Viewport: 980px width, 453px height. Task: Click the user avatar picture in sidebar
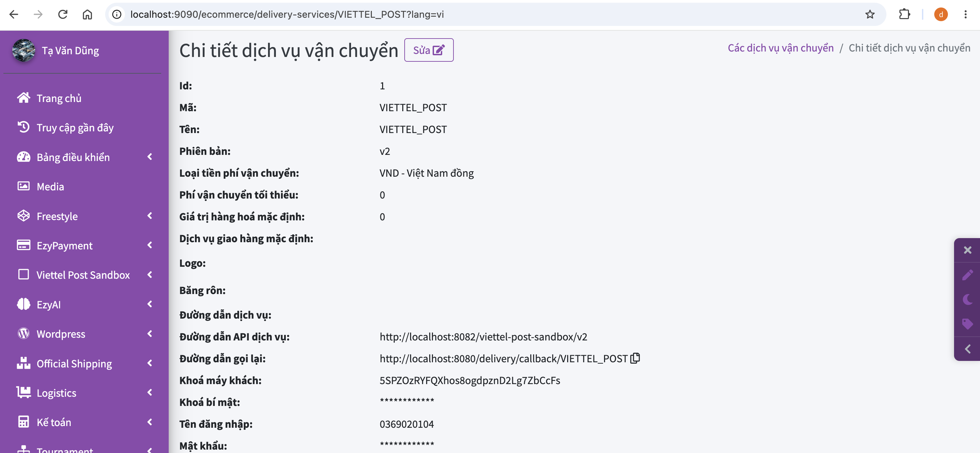click(24, 50)
